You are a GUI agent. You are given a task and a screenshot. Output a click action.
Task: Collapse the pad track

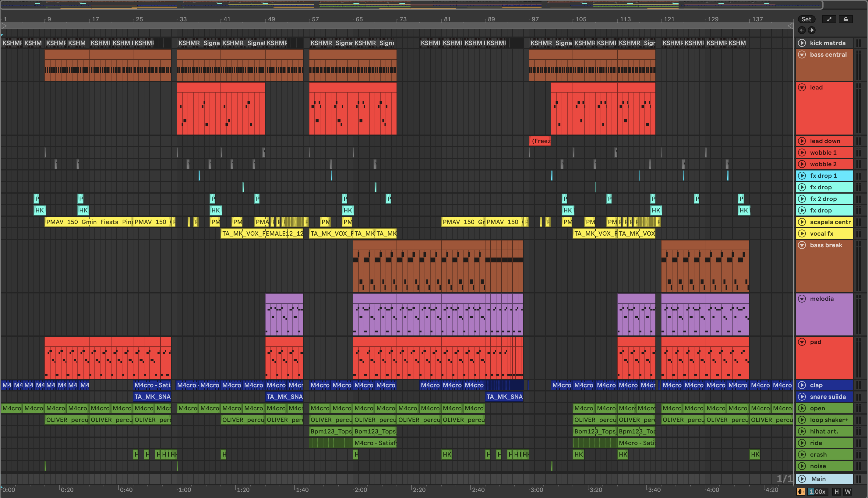pyautogui.click(x=802, y=342)
